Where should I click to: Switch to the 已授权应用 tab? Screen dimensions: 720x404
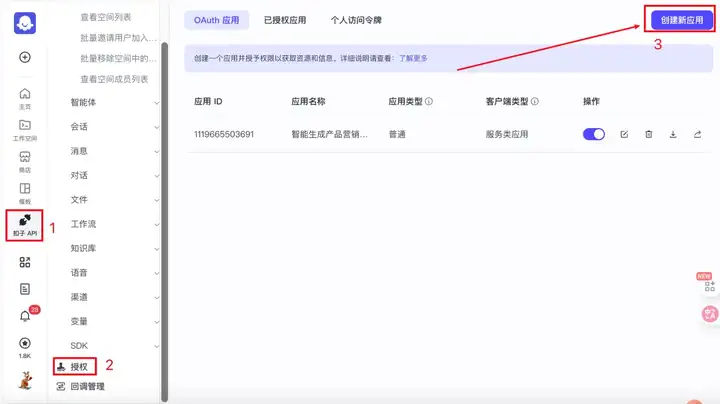tap(285, 20)
